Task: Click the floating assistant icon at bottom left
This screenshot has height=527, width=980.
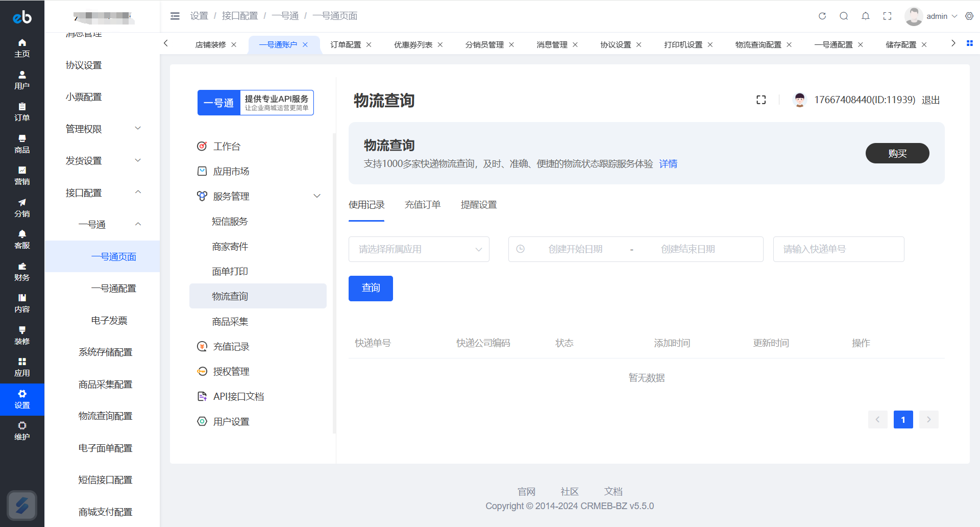Action: [x=22, y=506]
